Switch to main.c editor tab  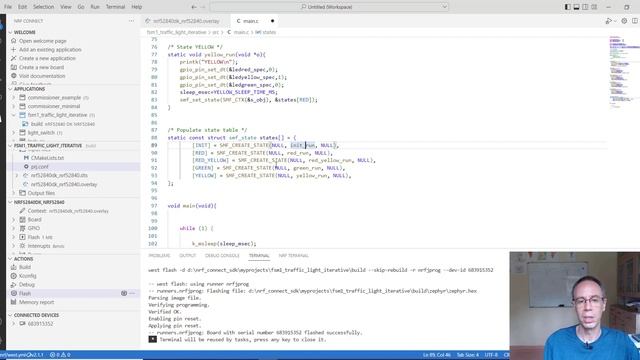point(251,21)
